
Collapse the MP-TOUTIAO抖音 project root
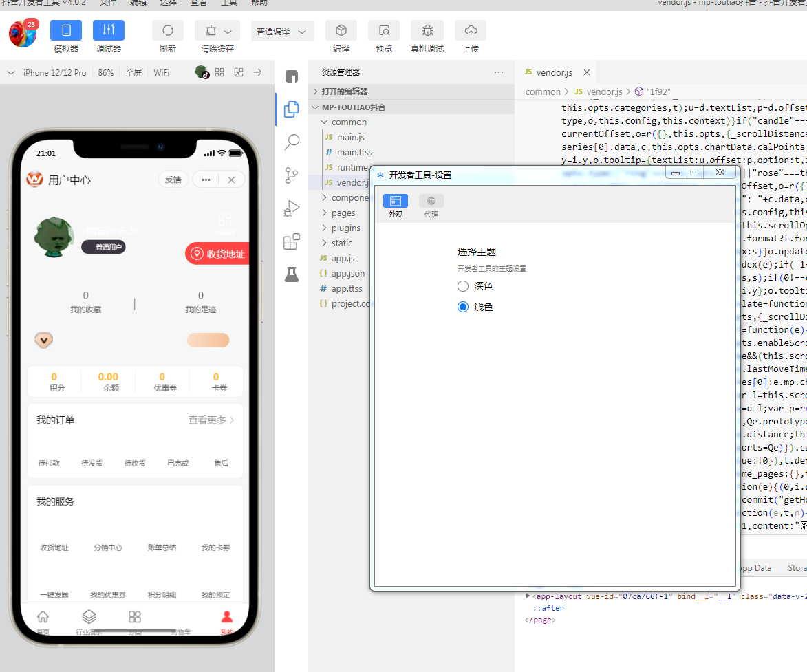pyautogui.click(x=411, y=107)
